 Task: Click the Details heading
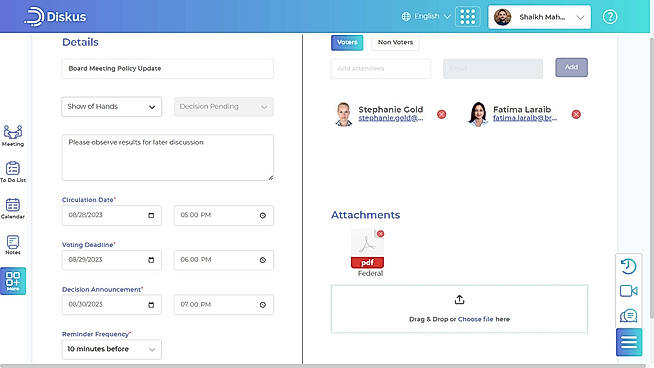click(x=80, y=42)
